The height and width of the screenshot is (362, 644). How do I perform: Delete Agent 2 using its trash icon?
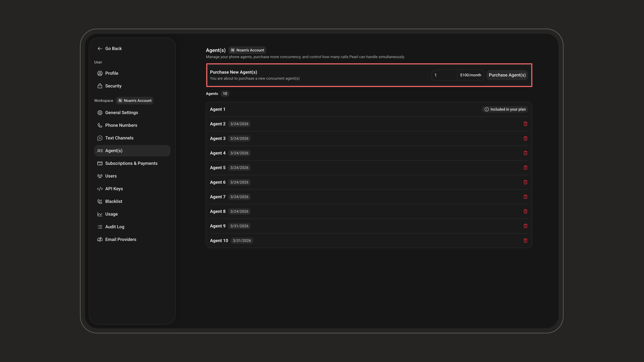point(525,124)
